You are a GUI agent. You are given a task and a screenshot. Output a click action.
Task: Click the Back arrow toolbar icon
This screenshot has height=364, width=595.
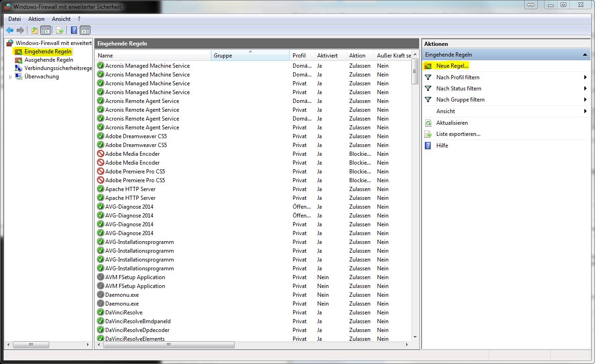[x=10, y=31]
